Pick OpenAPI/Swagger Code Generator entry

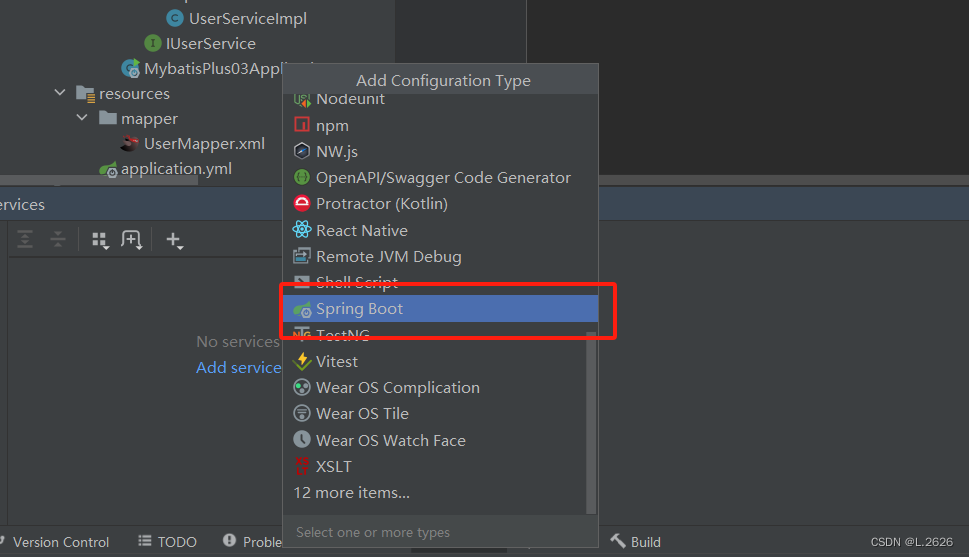pos(440,177)
